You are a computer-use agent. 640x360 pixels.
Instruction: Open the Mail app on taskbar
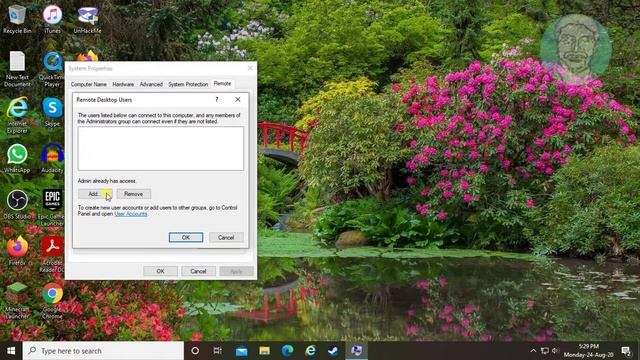(x=241, y=351)
